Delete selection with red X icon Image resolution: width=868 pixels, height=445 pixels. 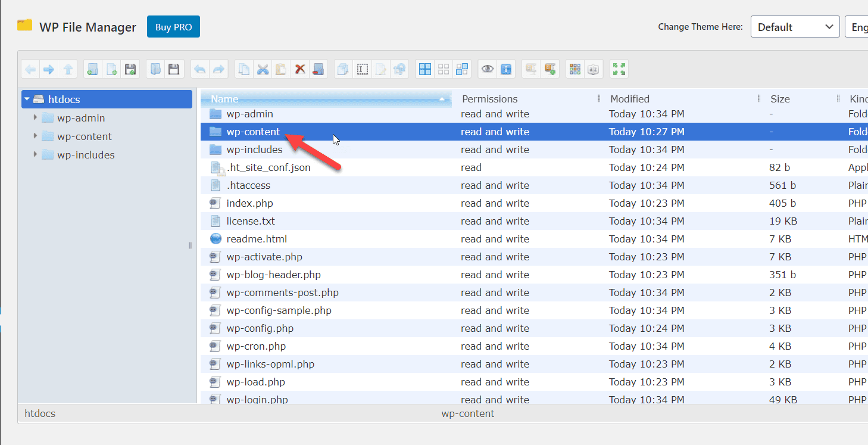tap(300, 70)
